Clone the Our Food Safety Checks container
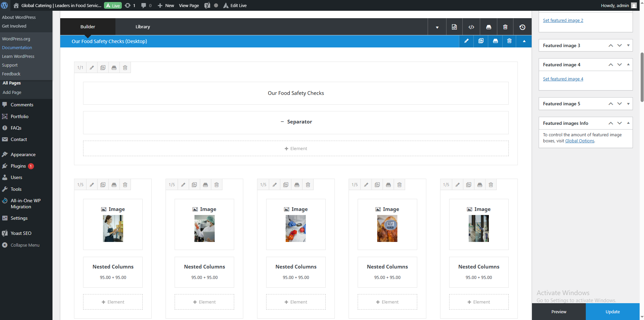The image size is (644, 320). click(x=481, y=41)
